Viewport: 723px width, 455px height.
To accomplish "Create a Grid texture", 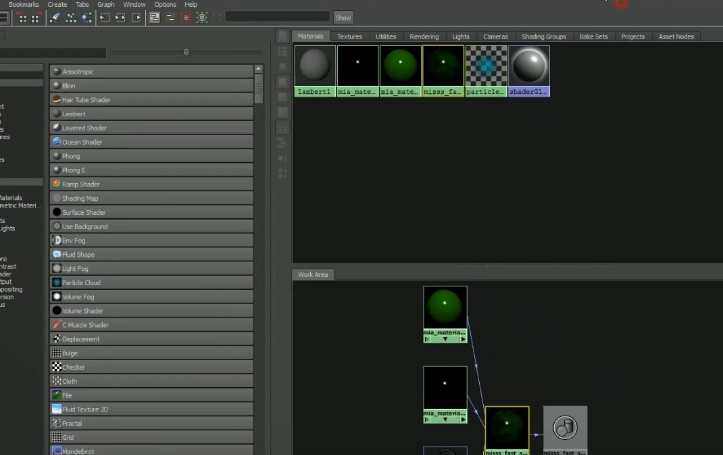I will pos(152,437).
